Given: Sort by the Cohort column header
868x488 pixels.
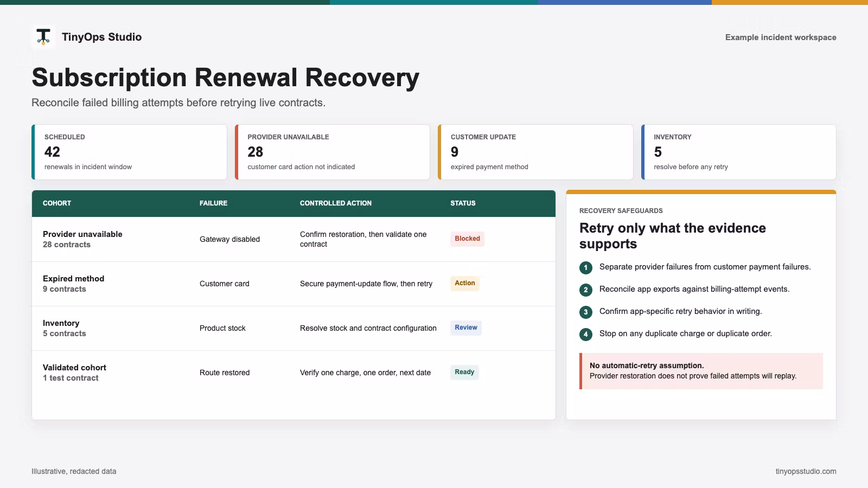Looking at the screenshot, I should (x=57, y=203).
